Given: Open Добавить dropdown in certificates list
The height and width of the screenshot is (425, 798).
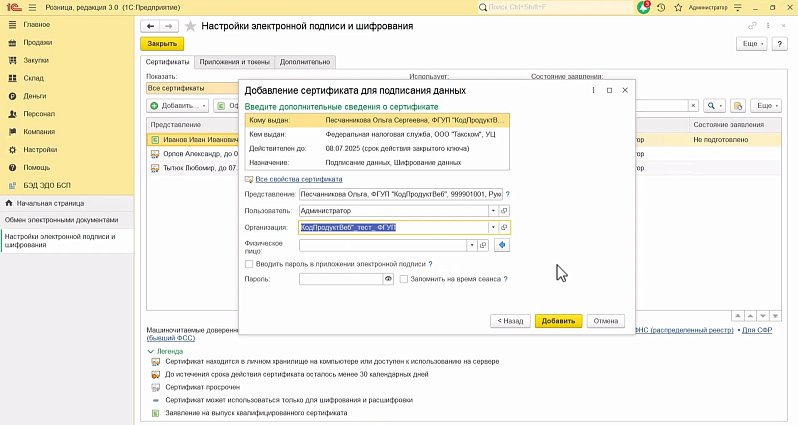Looking at the screenshot, I should coord(178,105).
